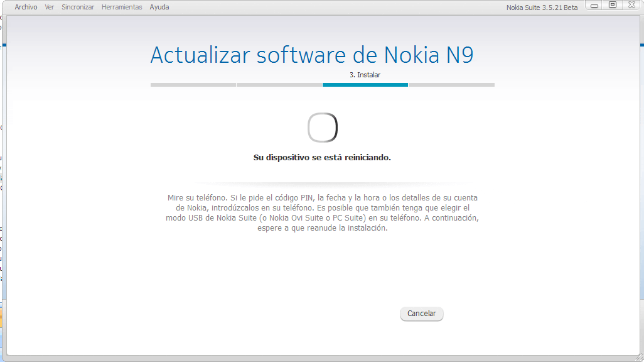The height and width of the screenshot is (362, 644).
Task: Restore the Nokia Suite window size
Action: pos(613,5)
